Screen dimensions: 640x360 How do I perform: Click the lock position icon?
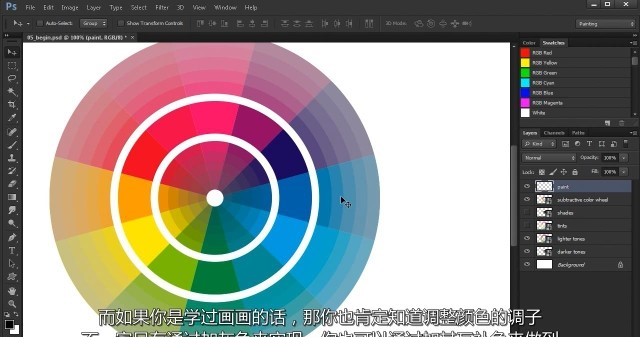coord(564,172)
